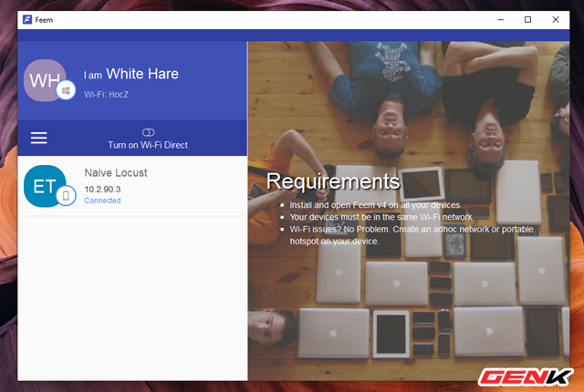
Task: Click the "Turn on Wi-Fi Direct" label
Action: (148, 146)
